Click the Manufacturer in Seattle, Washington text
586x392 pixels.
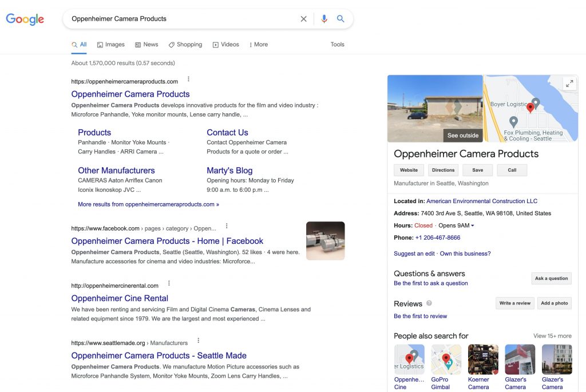(441, 184)
